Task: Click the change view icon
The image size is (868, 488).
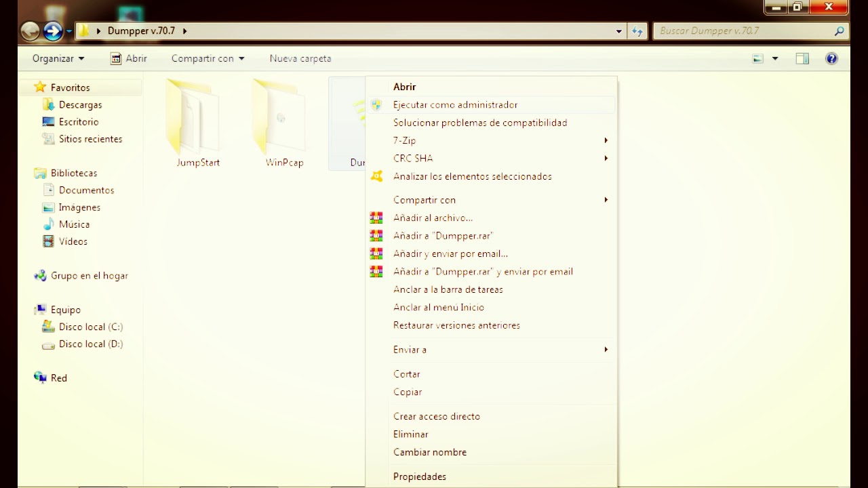Action: (x=758, y=59)
